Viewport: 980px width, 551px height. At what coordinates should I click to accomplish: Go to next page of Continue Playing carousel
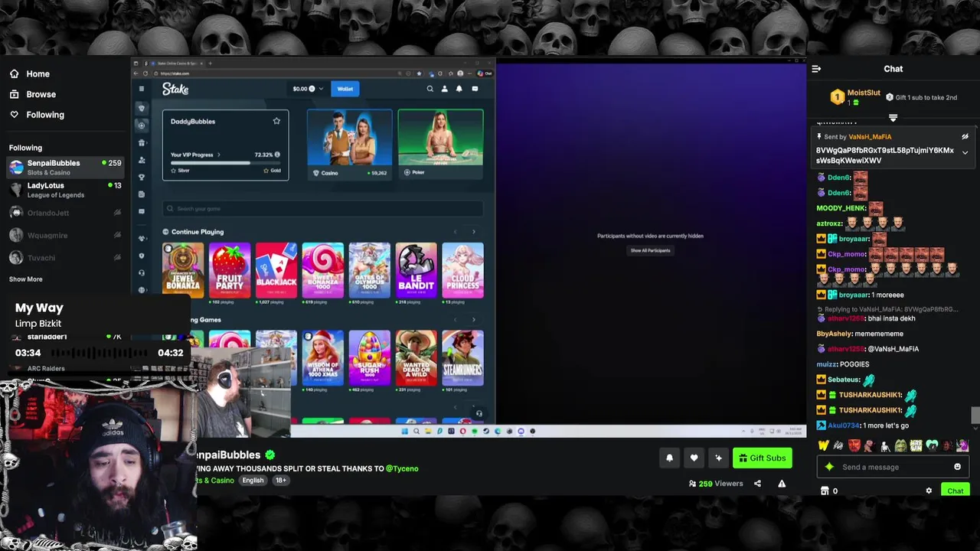pos(473,232)
